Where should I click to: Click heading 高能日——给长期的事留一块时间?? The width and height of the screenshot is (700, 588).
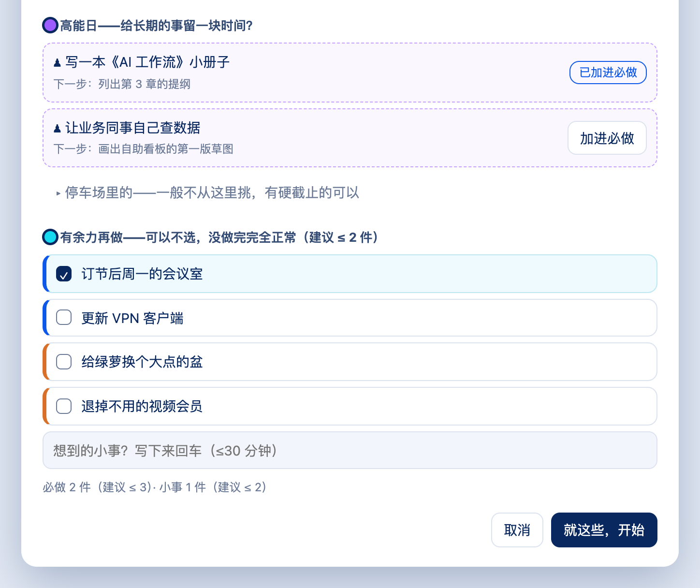[x=157, y=26]
